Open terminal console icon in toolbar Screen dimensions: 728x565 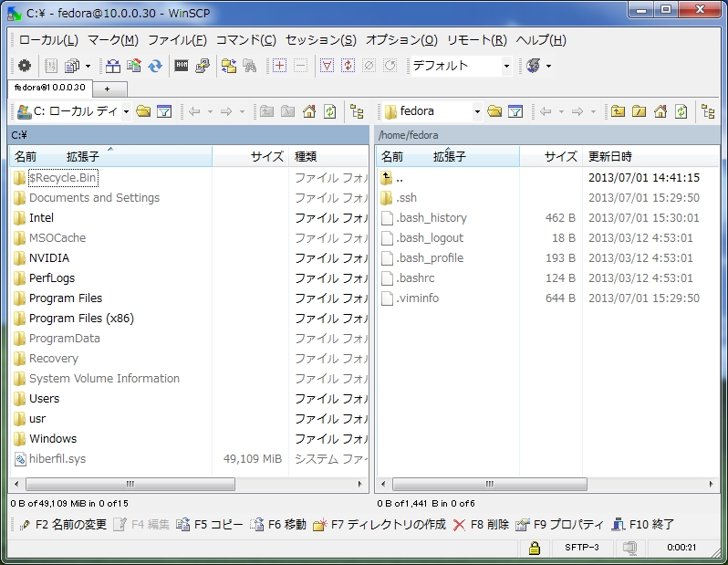[182, 66]
